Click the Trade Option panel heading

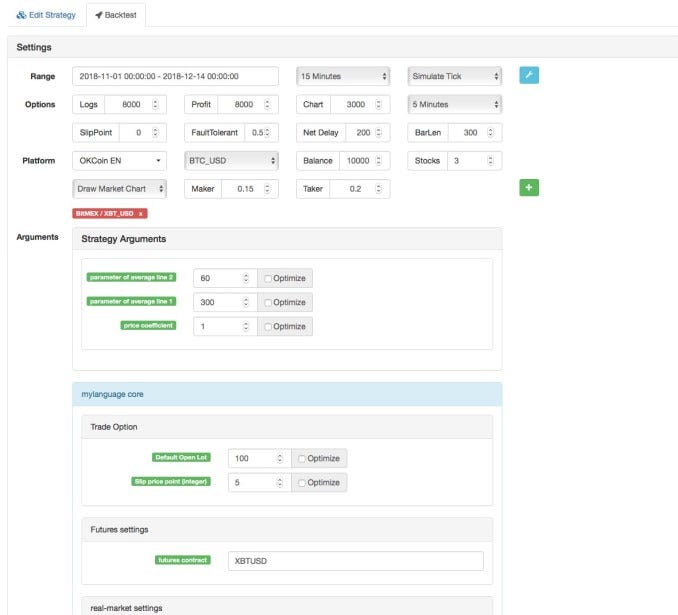(114, 427)
